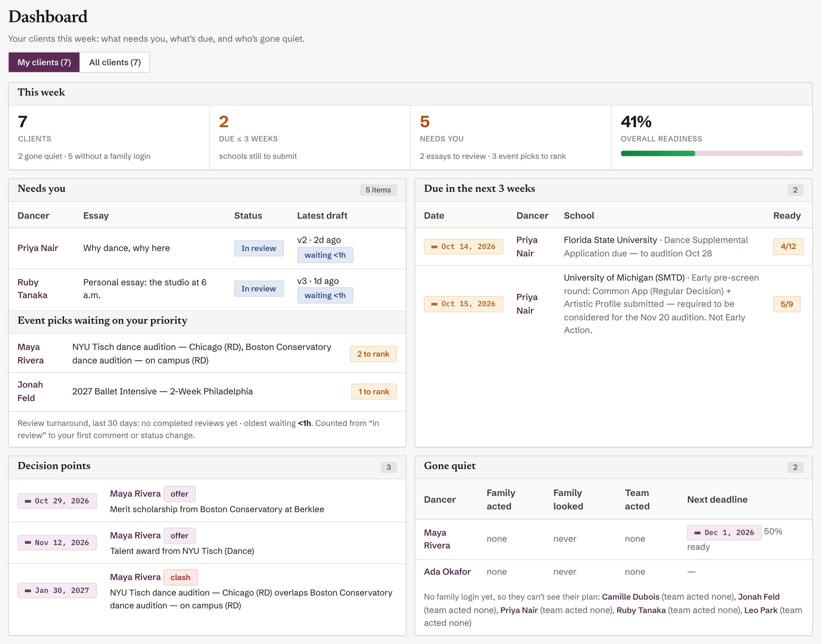The height and width of the screenshot is (644, 821).
Task: Click the clash tag
Action: click(x=181, y=577)
